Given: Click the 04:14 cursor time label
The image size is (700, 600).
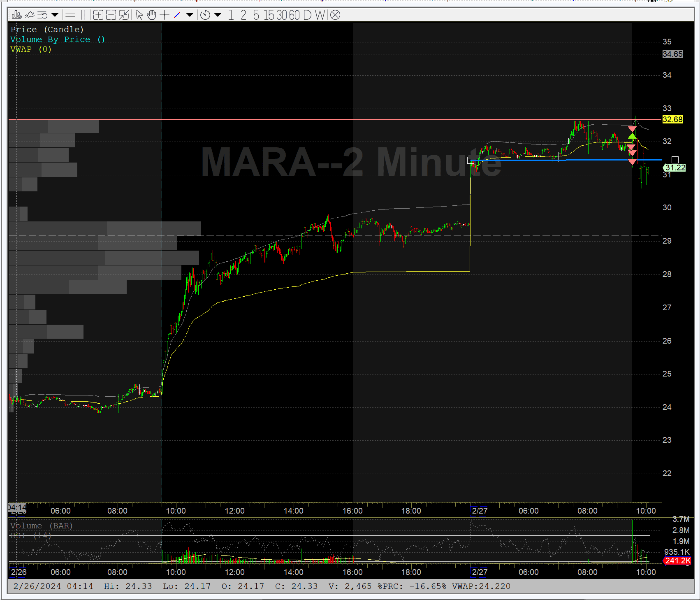Looking at the screenshot, I should (x=17, y=507).
